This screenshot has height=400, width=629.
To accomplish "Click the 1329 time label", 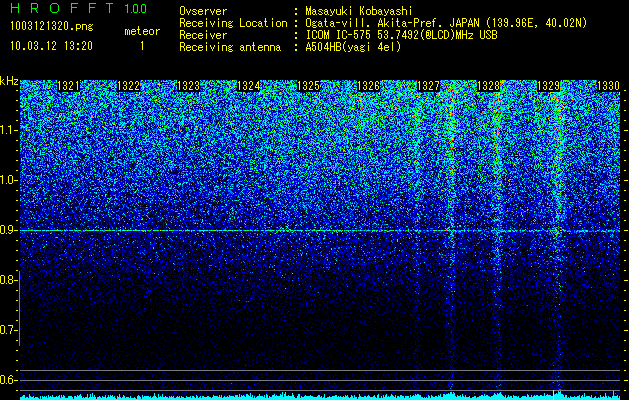I will click(x=548, y=86).
